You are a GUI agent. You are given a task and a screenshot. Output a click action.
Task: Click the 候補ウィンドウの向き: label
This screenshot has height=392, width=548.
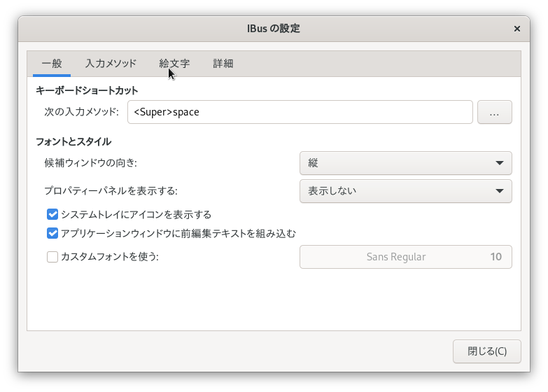(91, 163)
